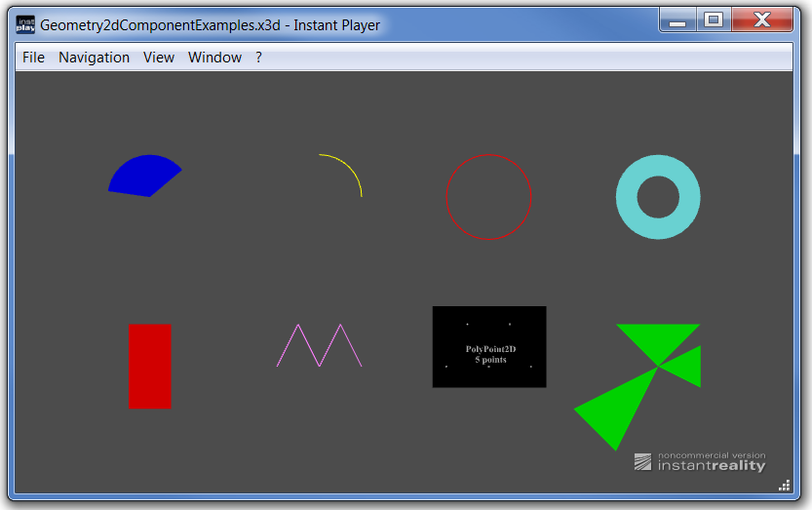812x510 pixels.
Task: Minimize the Instant Player window
Action: point(677,20)
